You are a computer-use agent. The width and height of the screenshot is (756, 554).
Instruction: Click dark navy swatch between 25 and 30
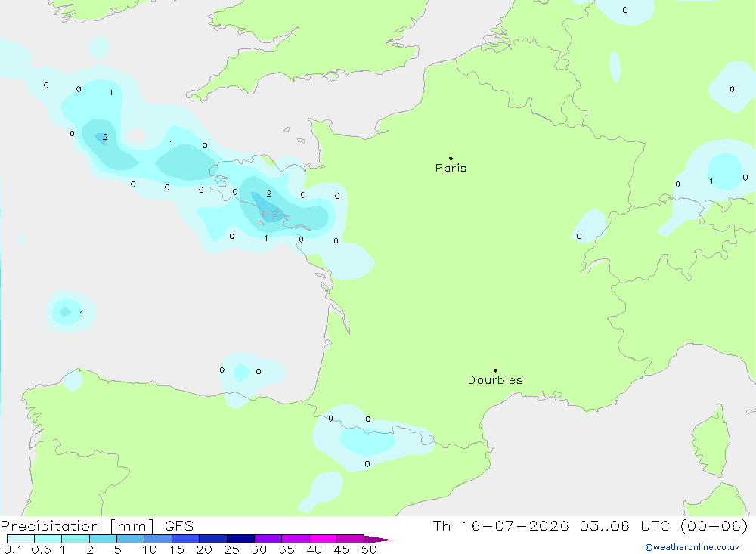point(240,539)
